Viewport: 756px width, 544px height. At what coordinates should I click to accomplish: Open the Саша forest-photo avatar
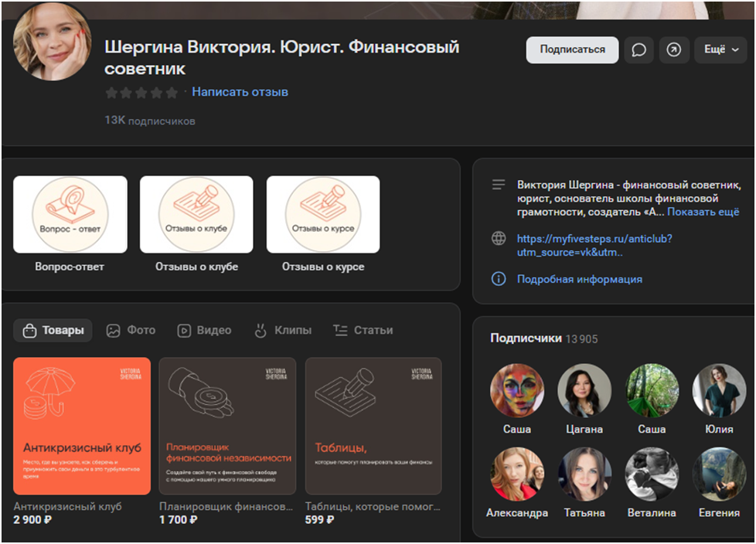coord(652,390)
